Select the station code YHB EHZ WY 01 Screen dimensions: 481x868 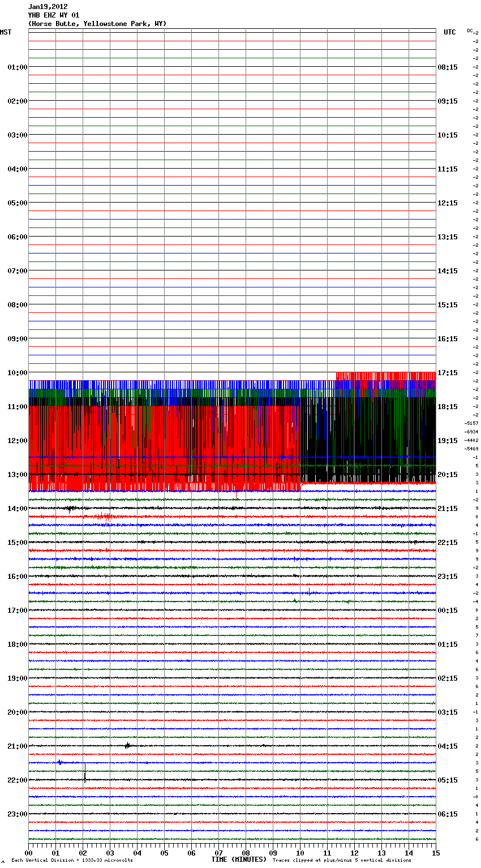[54, 15]
